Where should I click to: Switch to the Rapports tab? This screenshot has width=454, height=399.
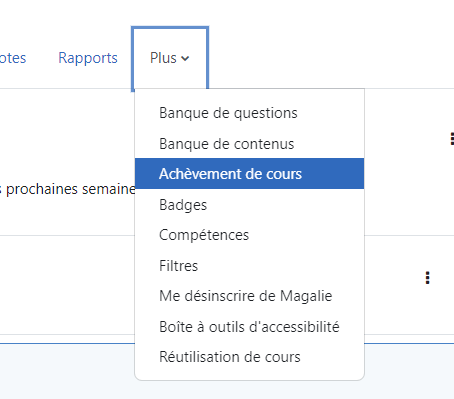point(88,58)
